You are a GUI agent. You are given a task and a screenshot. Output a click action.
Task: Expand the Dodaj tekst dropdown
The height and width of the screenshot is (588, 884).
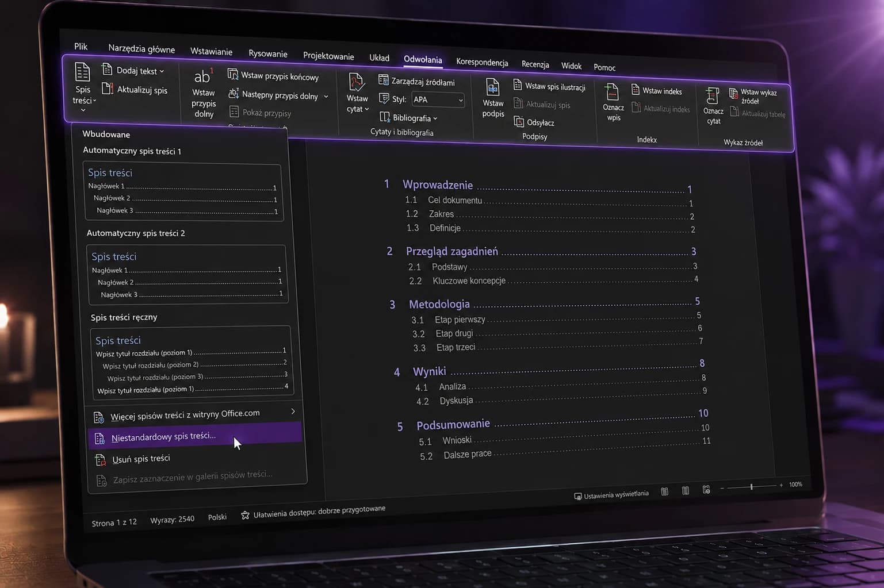tap(133, 70)
